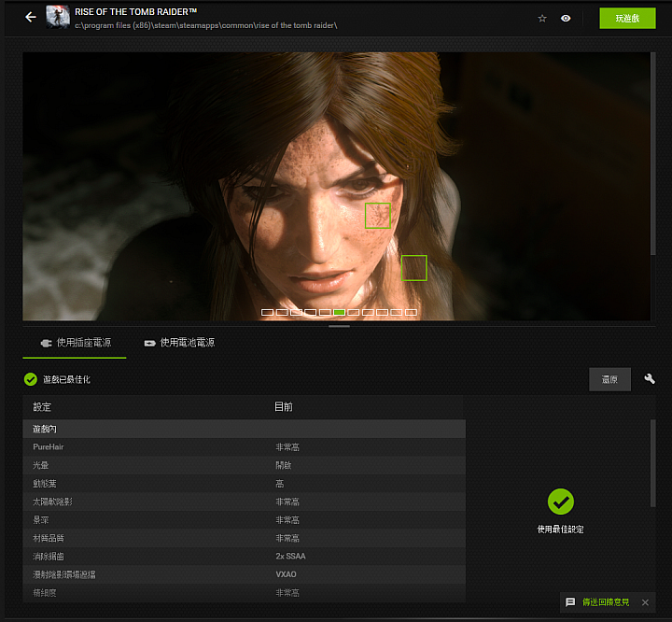
Task: Click the Rise of the Tomb Raider game thumbnail
Action: (x=58, y=17)
